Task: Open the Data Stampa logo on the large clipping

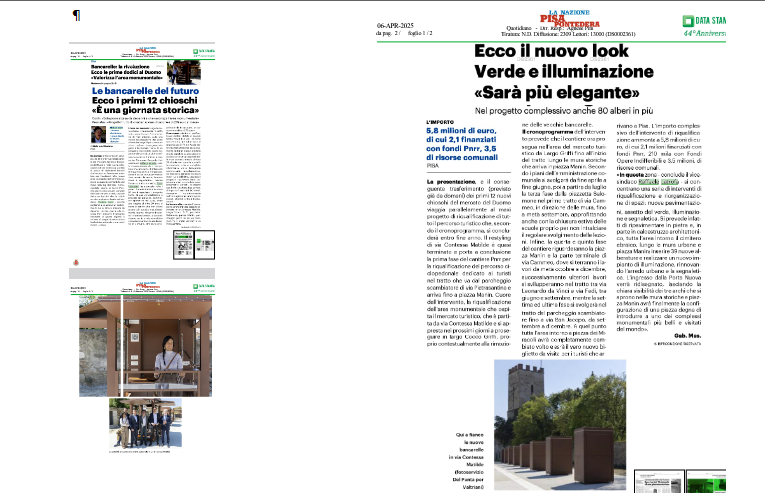Action: tap(704, 20)
